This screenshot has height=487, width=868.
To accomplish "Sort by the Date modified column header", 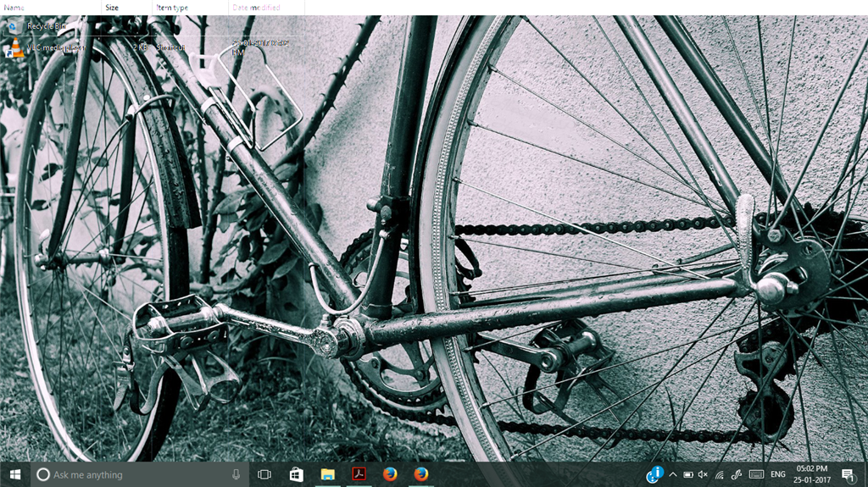I will pos(266,8).
